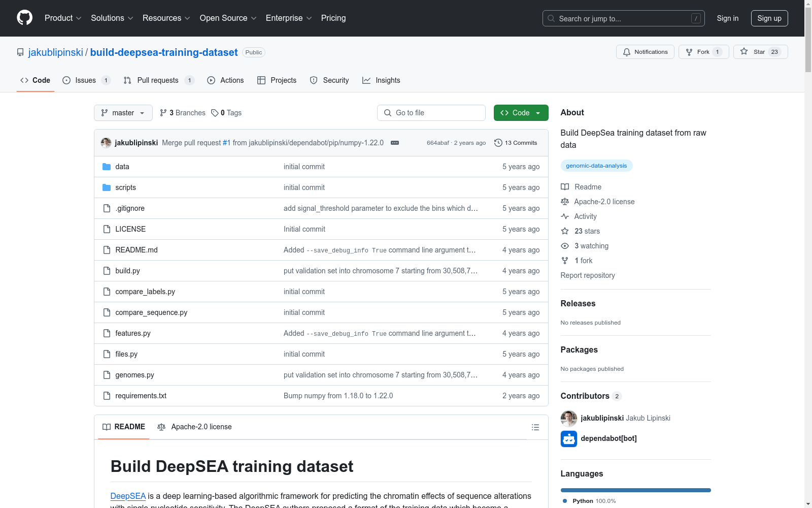Open master branch selector dropdown
The image size is (812, 508).
coord(123,113)
